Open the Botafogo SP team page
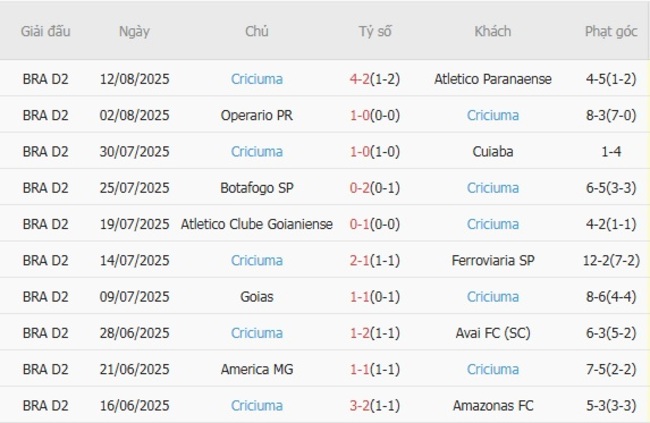 coord(256,188)
